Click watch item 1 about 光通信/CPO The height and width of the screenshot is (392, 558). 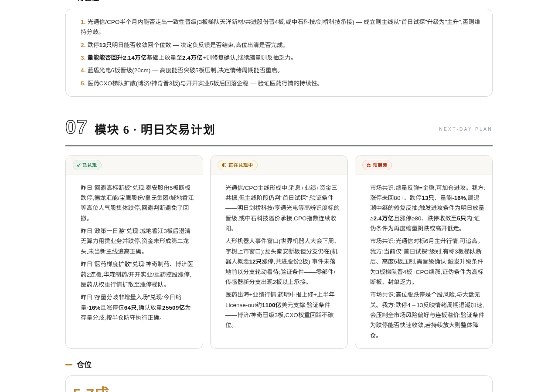[280, 27]
